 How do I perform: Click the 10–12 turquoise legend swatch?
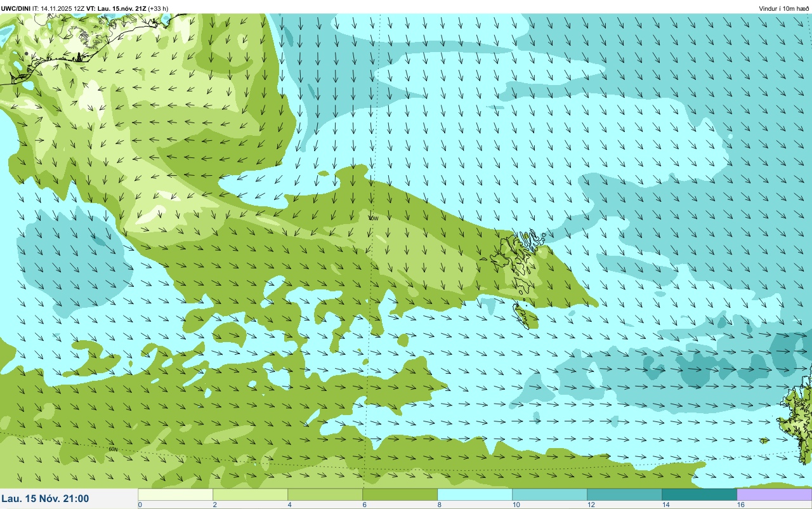pos(550,494)
